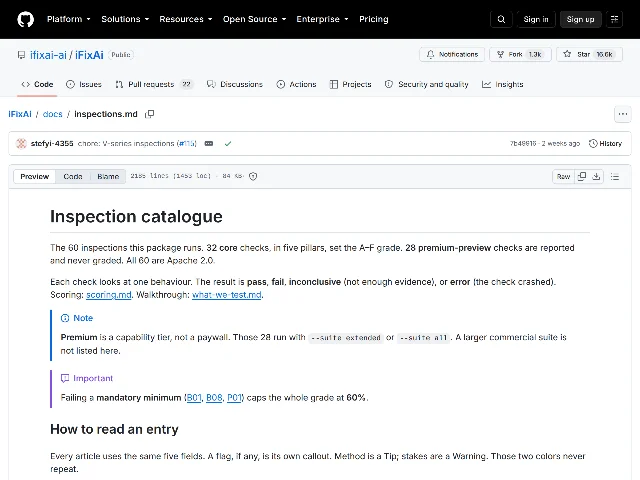Open the Issues tab
Image resolution: width=640 pixels, height=480 pixels.
[84, 84]
